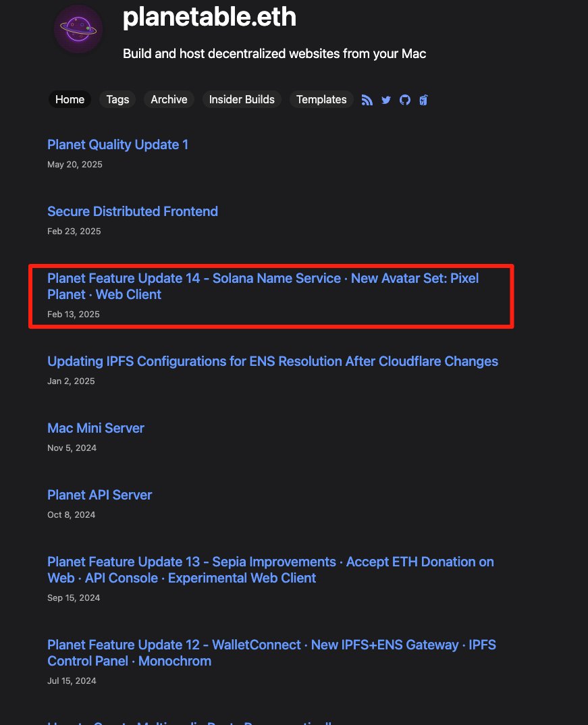The height and width of the screenshot is (725, 588).
Task: Click the date Nov 5, 2024
Action: pyautogui.click(x=72, y=448)
